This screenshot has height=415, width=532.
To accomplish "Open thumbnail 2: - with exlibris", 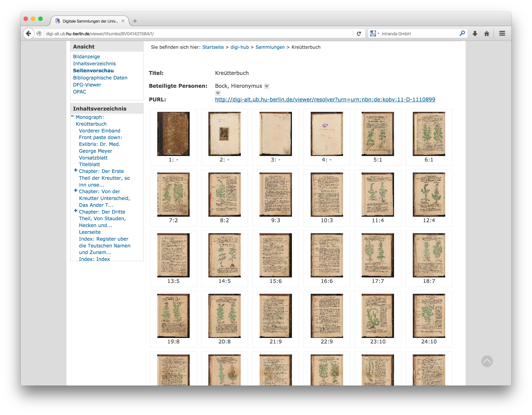I will pyautogui.click(x=224, y=134).
